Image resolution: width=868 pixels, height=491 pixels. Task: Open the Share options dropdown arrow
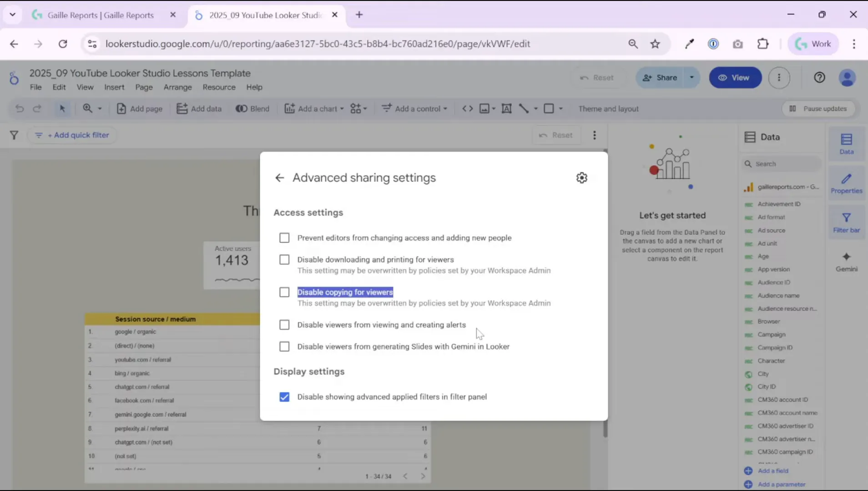[692, 77]
